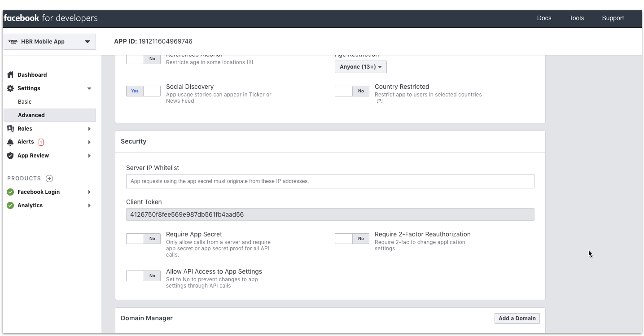Click the Dashboard home icon
Screen dimensions: 644x336
(10, 75)
